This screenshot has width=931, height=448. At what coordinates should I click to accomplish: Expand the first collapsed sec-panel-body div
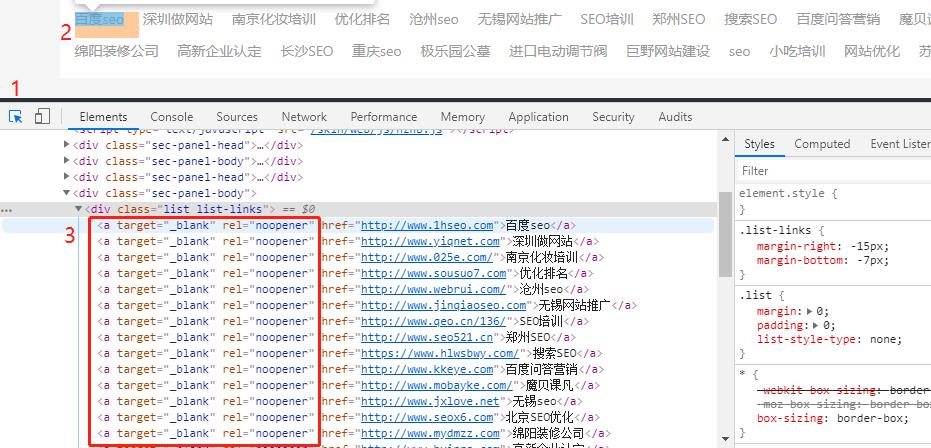66,161
